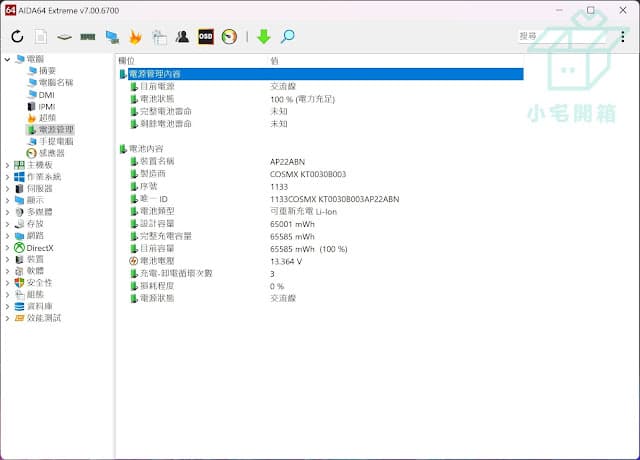Open the Report Wizard toolbar icon
Screen dimensions: 640x460
[x=159, y=37]
